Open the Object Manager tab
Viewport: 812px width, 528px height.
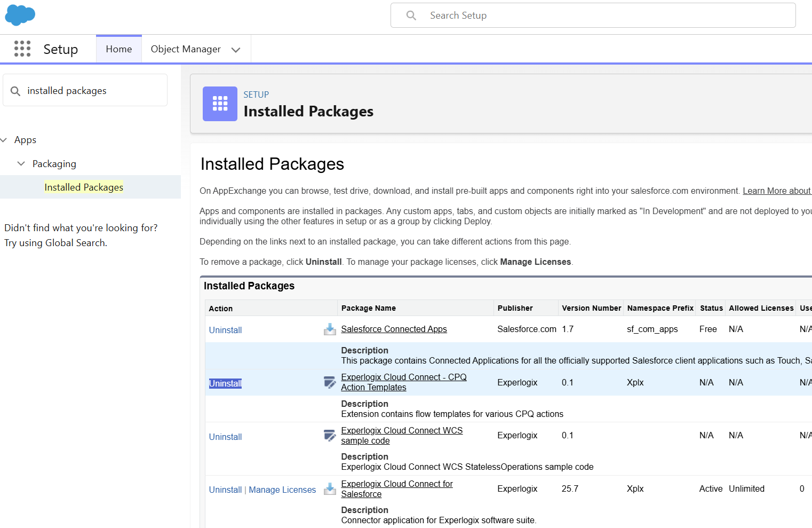pos(186,49)
